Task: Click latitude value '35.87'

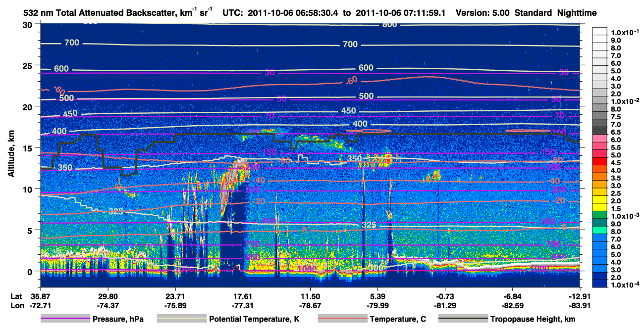Action: [x=40, y=296]
